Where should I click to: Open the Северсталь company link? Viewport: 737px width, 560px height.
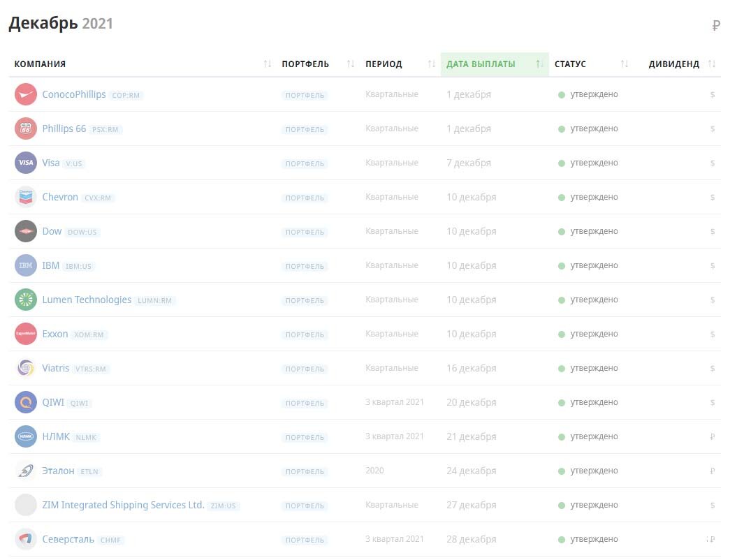[x=68, y=539]
